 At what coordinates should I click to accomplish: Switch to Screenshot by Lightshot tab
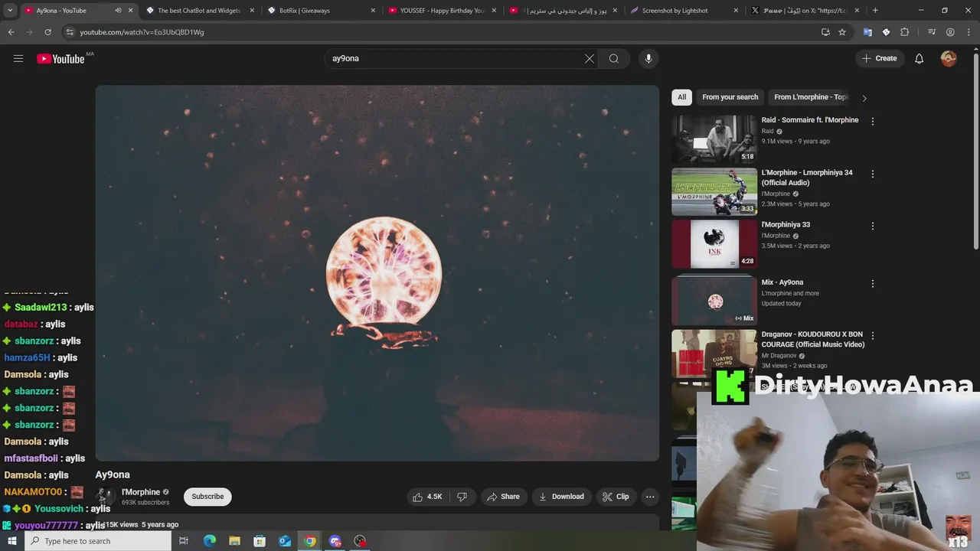click(684, 11)
